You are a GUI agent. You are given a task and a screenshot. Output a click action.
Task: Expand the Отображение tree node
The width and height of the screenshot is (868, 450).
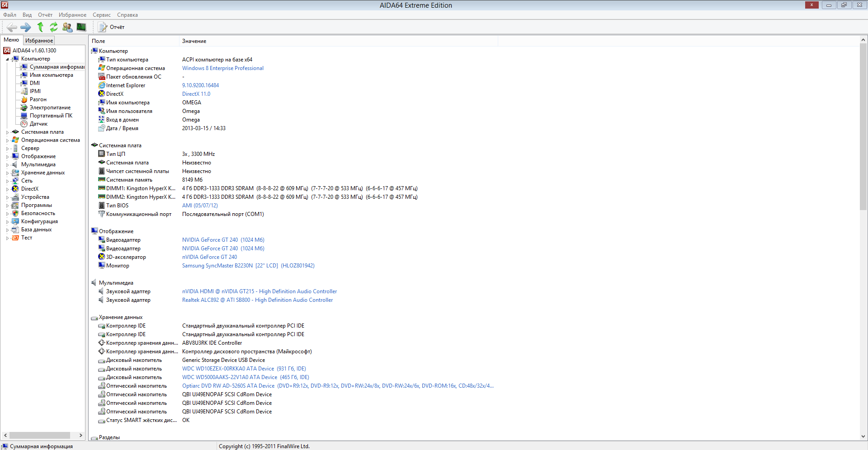pos(7,157)
